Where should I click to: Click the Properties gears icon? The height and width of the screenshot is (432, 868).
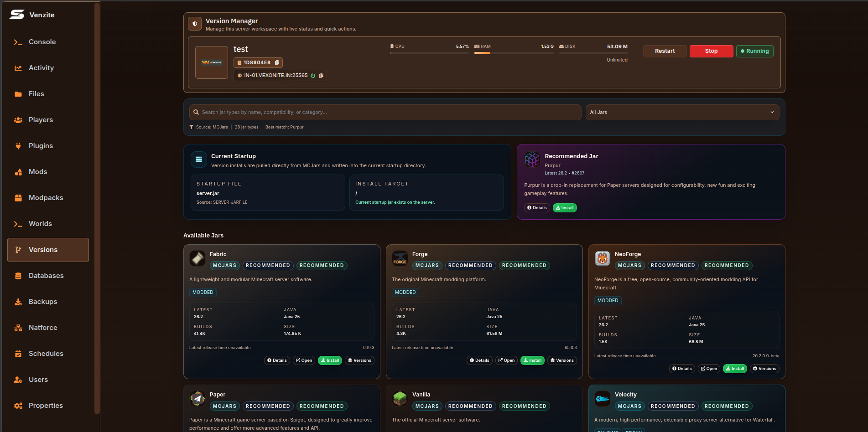[18, 406]
